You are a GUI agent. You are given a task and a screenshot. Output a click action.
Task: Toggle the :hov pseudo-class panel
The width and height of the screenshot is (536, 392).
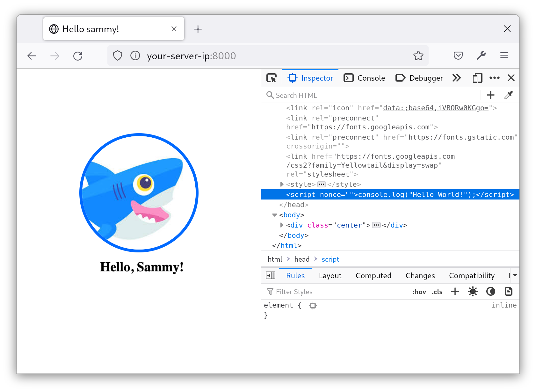pyautogui.click(x=419, y=292)
